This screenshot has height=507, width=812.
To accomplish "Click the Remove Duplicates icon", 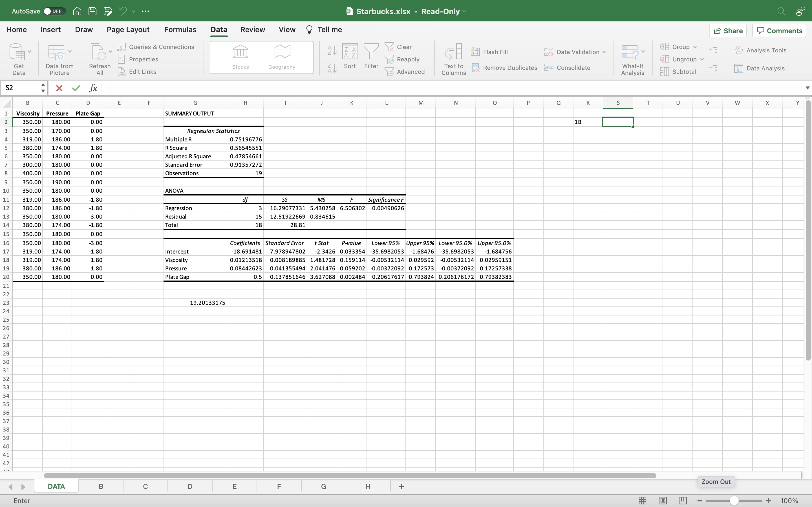I will [x=475, y=68].
